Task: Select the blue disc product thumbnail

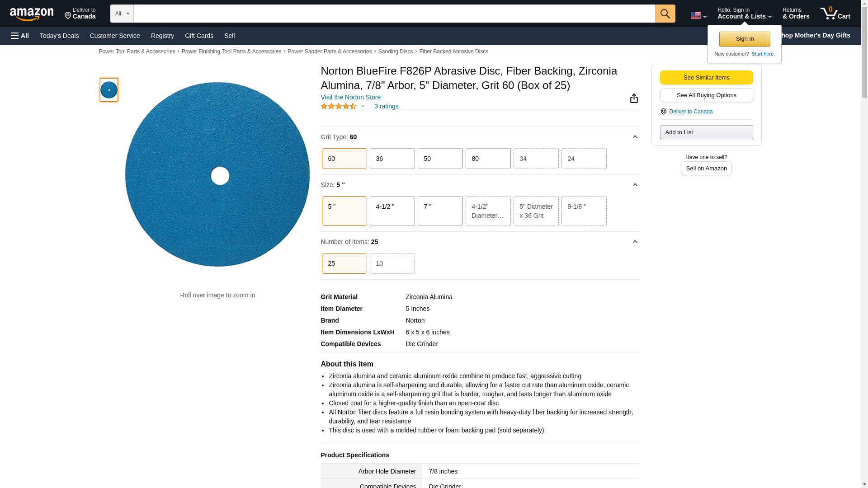Action: click(x=109, y=90)
